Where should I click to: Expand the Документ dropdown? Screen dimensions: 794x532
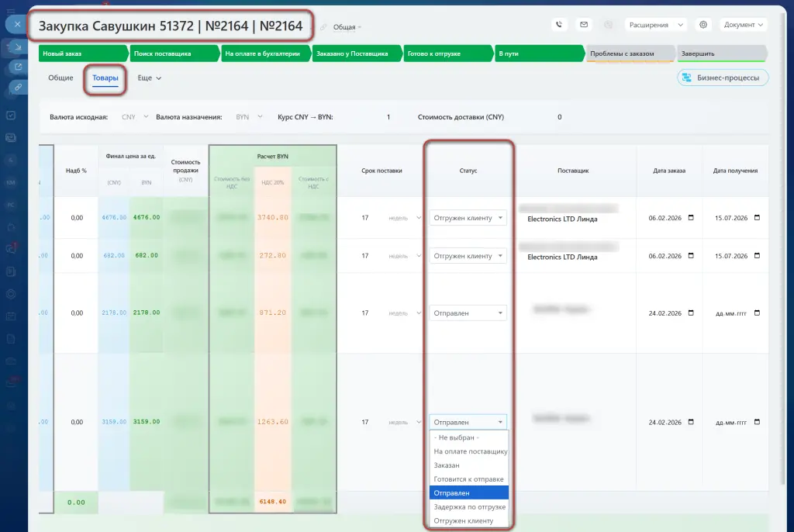(743, 25)
